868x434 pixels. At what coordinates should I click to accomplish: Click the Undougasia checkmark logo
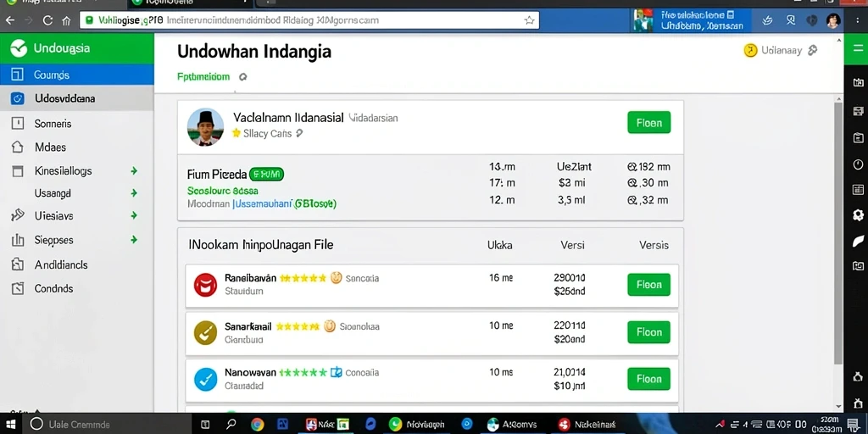tap(19, 48)
